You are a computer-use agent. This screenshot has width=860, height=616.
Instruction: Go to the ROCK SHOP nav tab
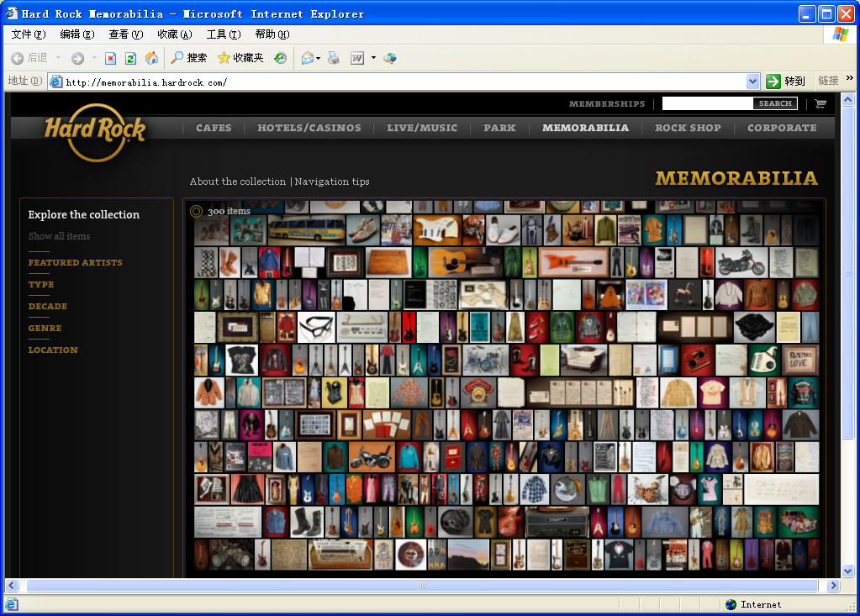[688, 128]
